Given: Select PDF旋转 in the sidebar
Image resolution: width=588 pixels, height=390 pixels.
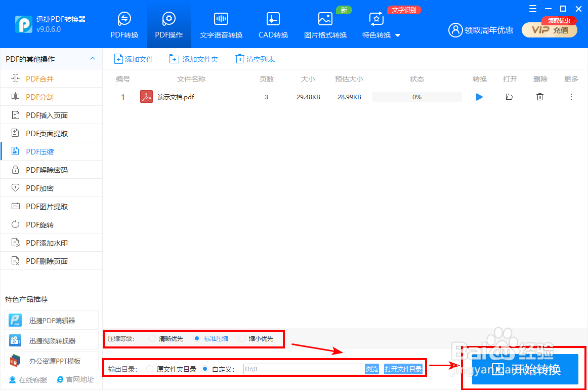Looking at the screenshot, I should coord(52,224).
